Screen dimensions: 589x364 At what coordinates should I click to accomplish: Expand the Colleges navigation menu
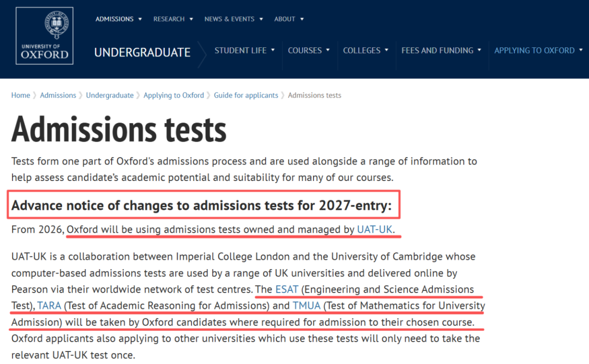365,50
